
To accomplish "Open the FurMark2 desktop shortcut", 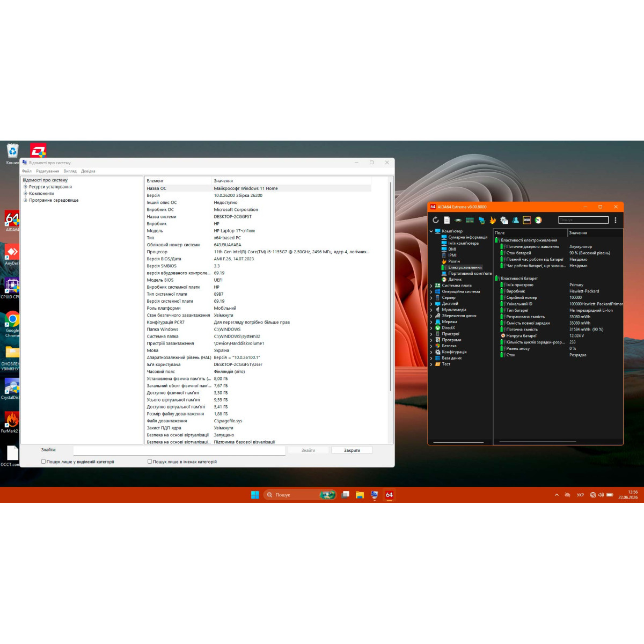I will (x=11, y=422).
